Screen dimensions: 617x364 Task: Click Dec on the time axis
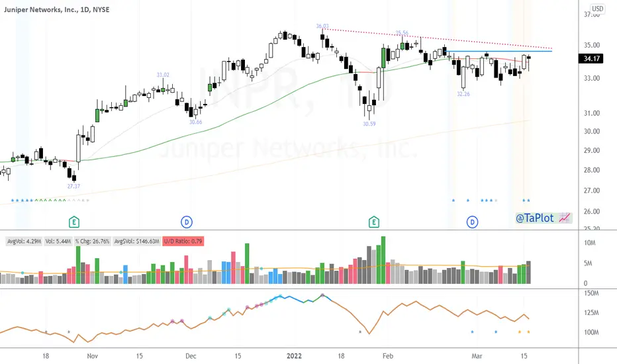(191, 356)
